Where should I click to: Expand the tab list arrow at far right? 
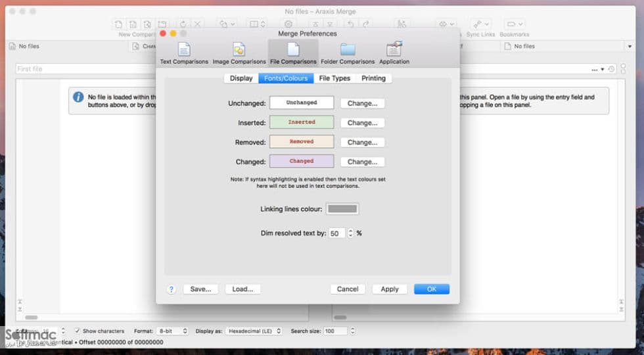pyautogui.click(x=630, y=47)
